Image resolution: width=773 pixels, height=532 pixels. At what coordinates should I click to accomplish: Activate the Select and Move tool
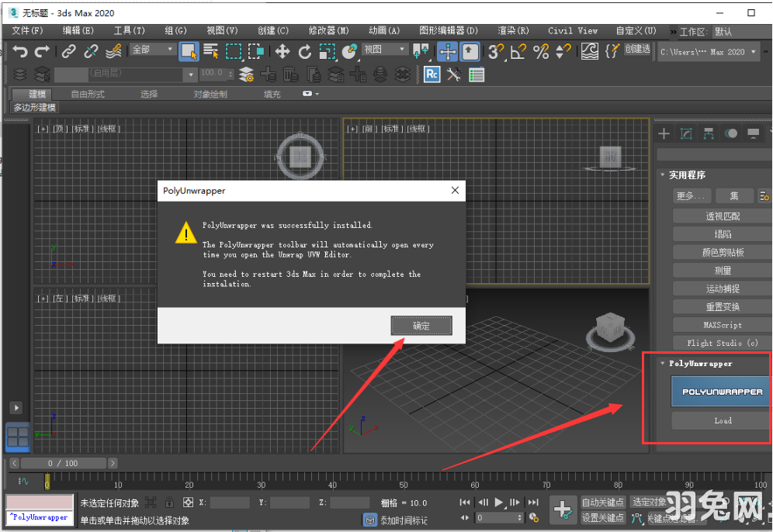point(282,52)
